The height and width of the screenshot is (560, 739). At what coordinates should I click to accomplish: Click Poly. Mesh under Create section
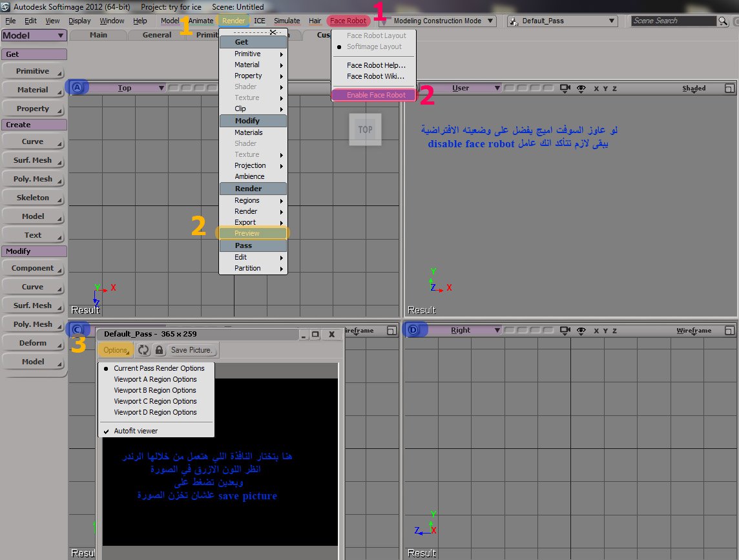click(x=33, y=179)
